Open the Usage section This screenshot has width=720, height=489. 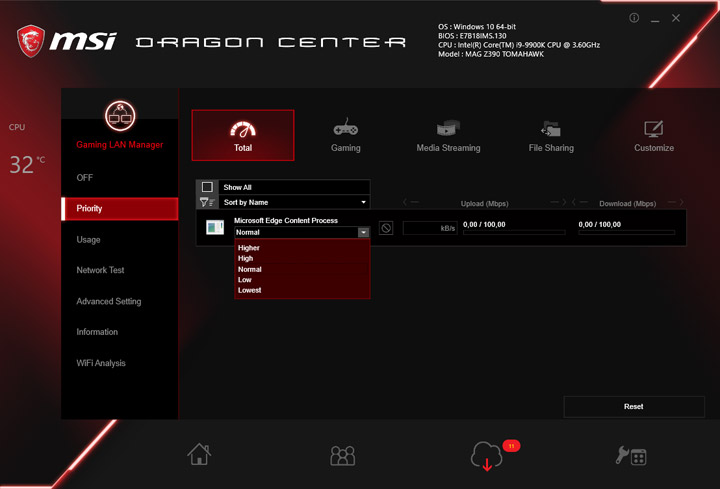[88, 240]
